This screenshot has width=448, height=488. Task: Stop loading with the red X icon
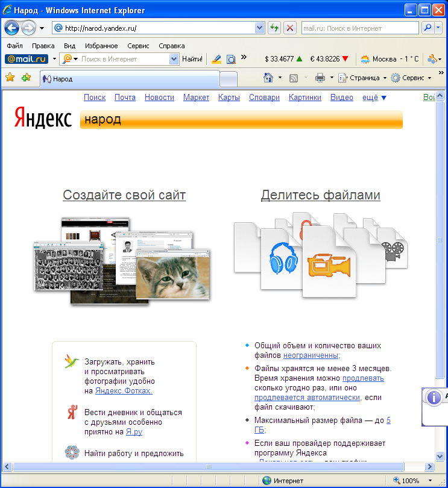[290, 28]
